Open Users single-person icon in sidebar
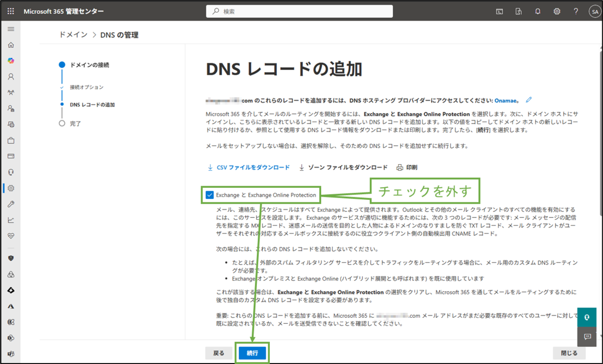Image resolution: width=603 pixels, height=364 pixels. coord(11,77)
